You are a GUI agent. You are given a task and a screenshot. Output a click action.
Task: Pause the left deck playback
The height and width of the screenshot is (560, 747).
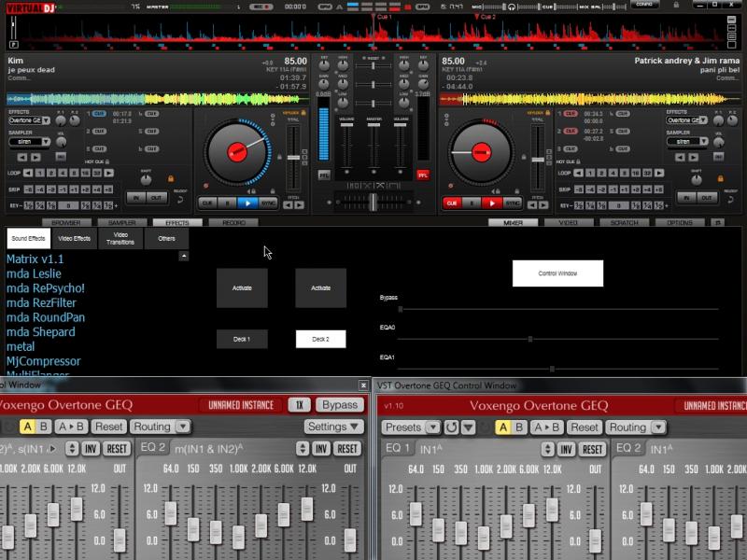[x=225, y=203]
